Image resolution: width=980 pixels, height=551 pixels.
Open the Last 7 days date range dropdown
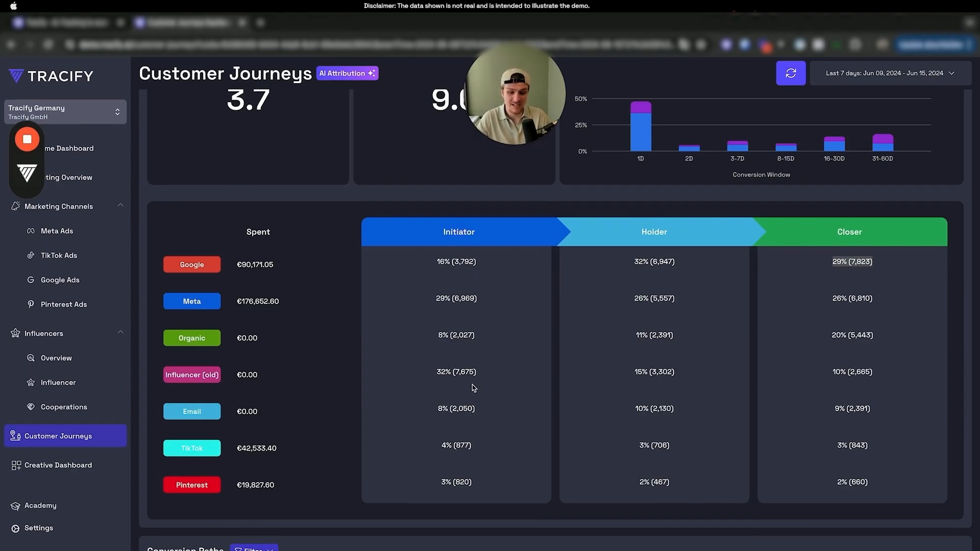point(889,73)
